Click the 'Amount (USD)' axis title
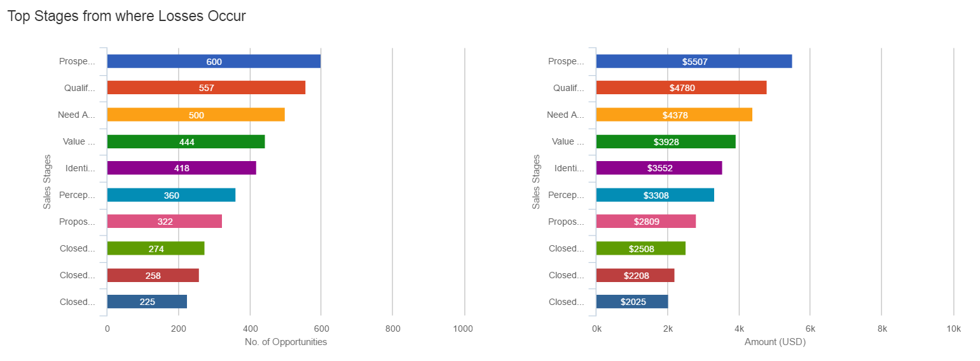The width and height of the screenshot is (980, 361). click(775, 342)
